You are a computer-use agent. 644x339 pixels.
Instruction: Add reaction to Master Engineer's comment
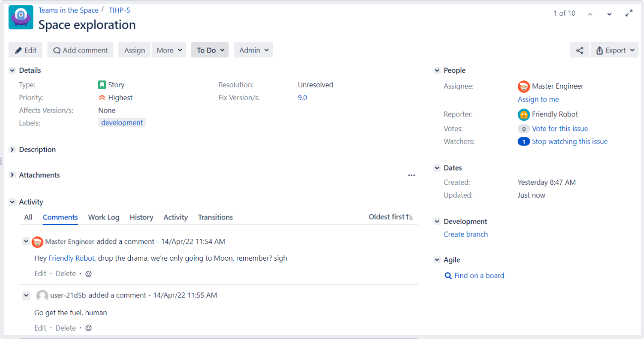pos(89,274)
